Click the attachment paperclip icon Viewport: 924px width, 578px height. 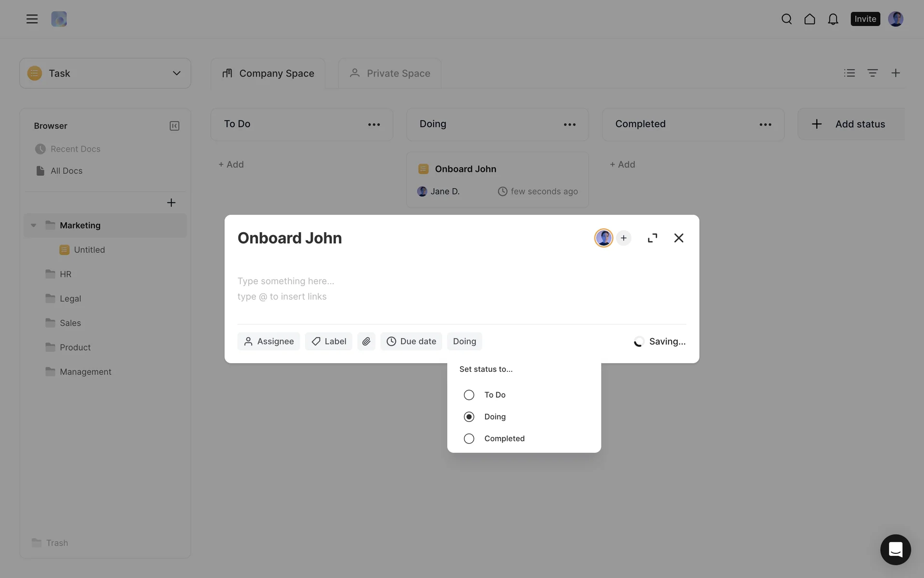coord(366,341)
